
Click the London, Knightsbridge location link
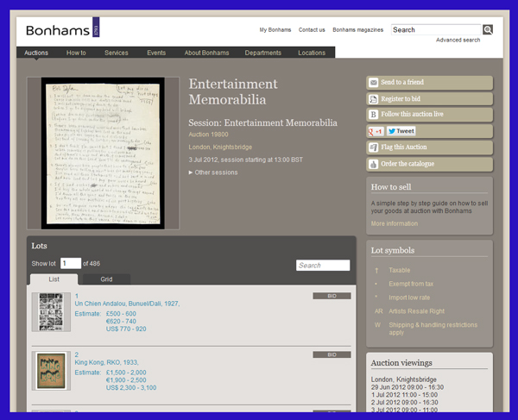(220, 147)
